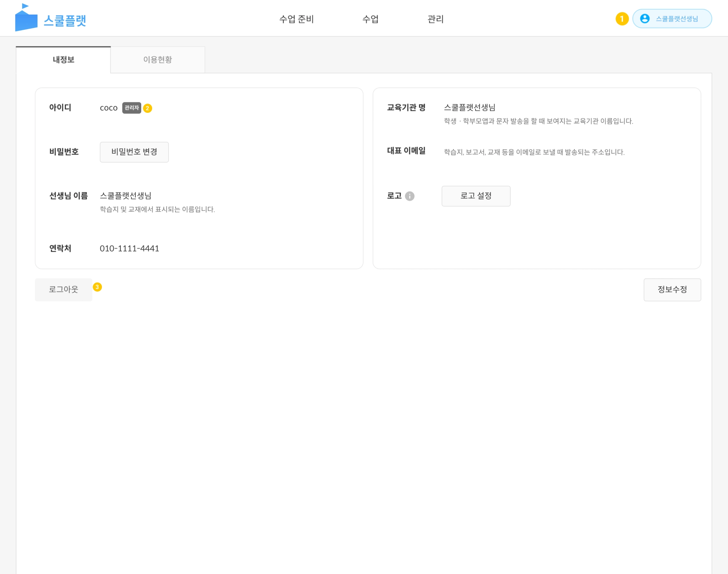
Task: Click the 비밀번호 변경 button
Action: [134, 152]
